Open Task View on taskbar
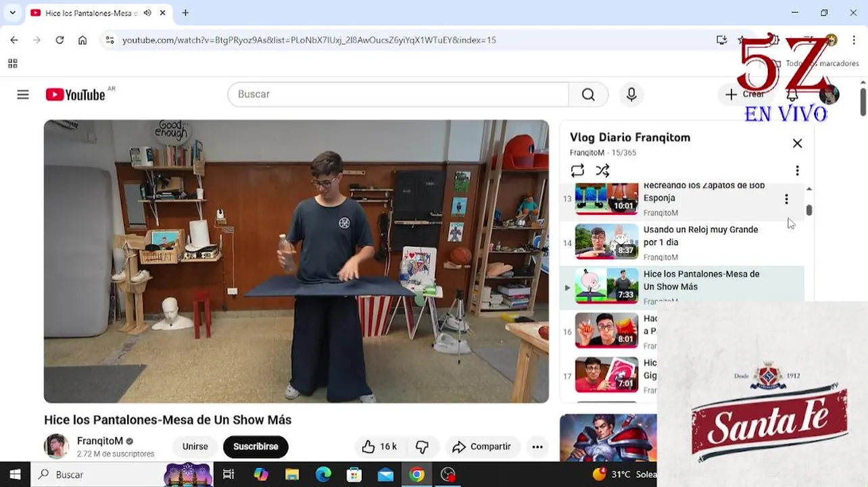868x487 pixels. [x=228, y=475]
